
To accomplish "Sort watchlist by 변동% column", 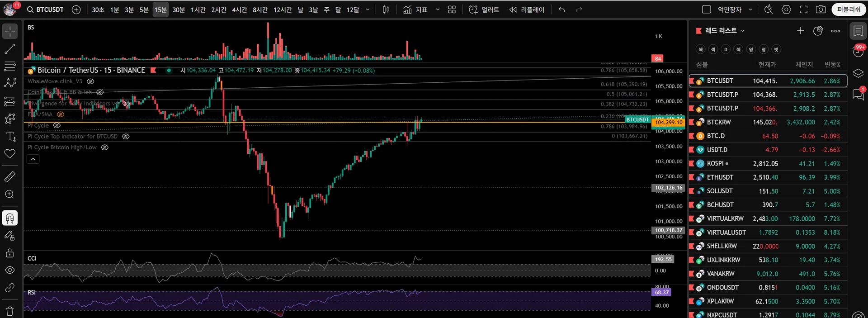I will pyautogui.click(x=832, y=65).
